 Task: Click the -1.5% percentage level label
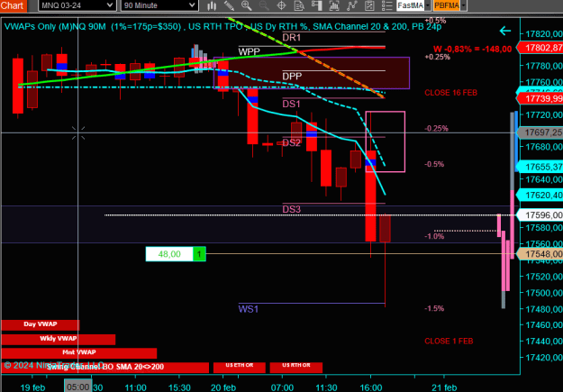click(434, 308)
